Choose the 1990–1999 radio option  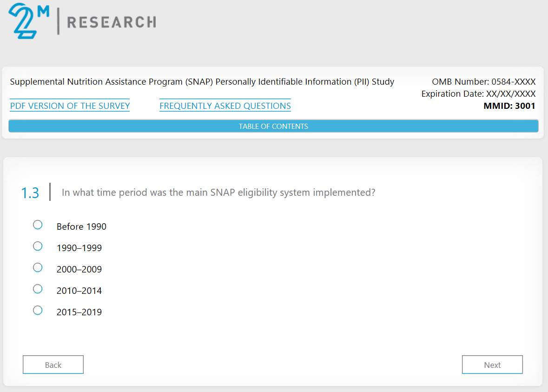coord(38,246)
